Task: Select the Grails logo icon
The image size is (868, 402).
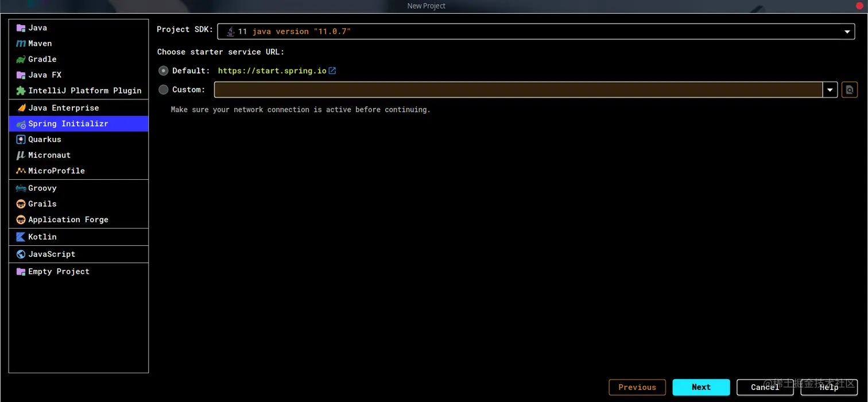Action: [21, 204]
